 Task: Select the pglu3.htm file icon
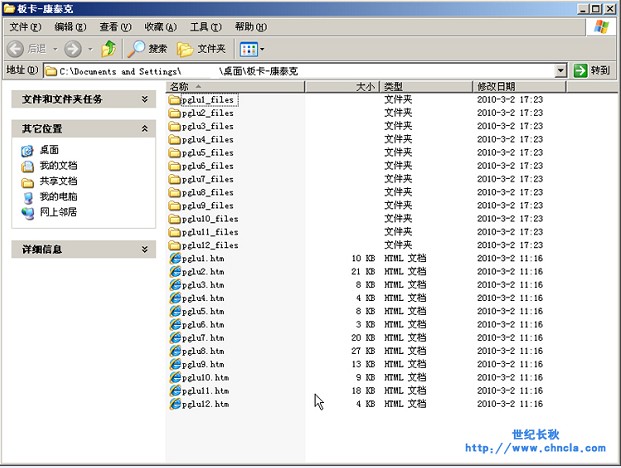(175, 285)
